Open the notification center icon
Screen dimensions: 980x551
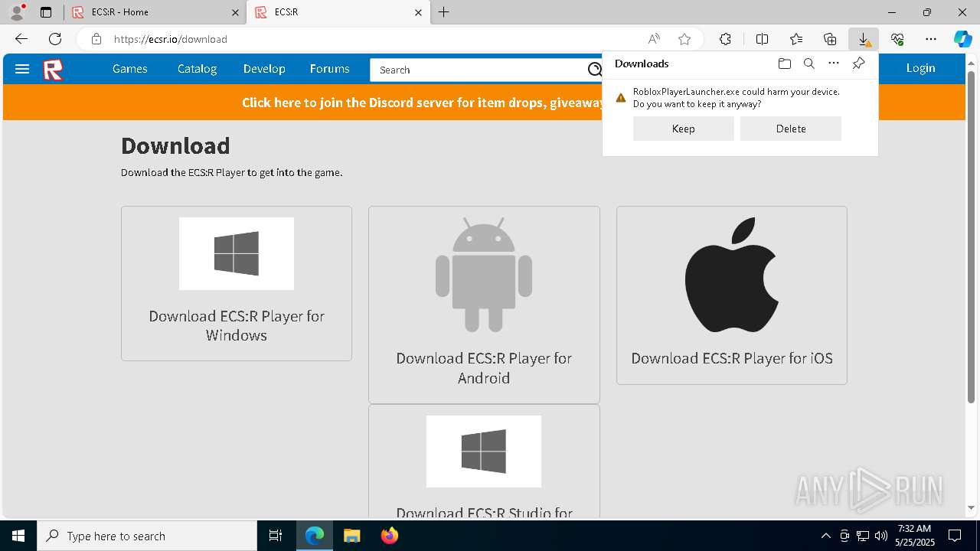[955, 536]
